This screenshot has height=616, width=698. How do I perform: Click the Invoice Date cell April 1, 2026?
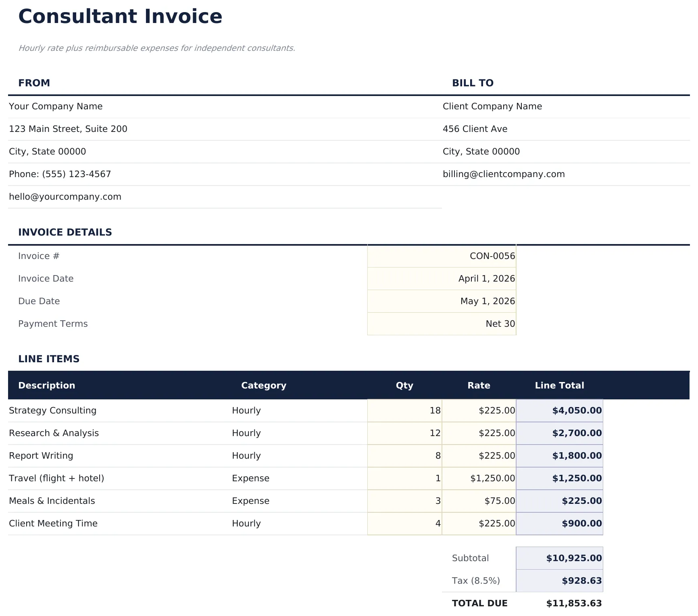click(442, 278)
